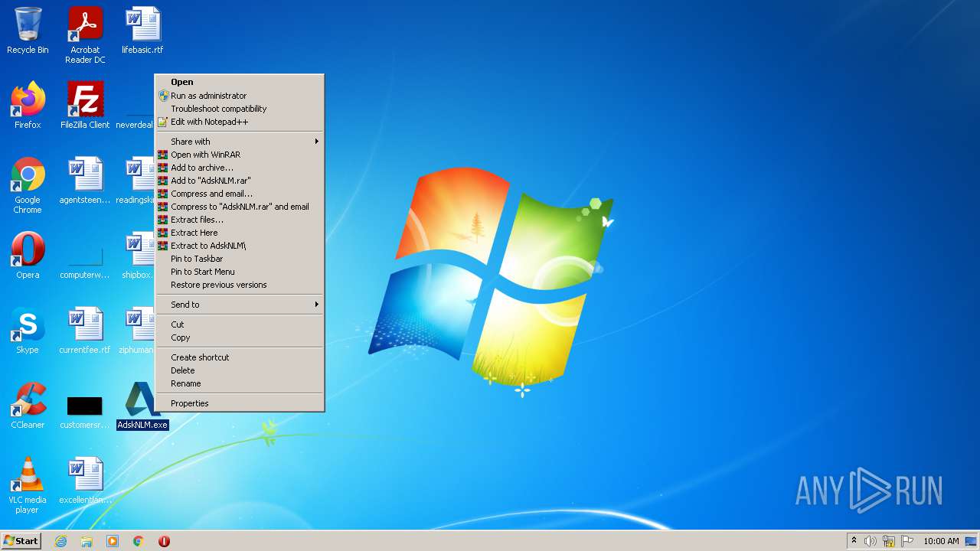This screenshot has height=551, width=980.
Task: Open the media player taskbar icon
Action: (113, 541)
